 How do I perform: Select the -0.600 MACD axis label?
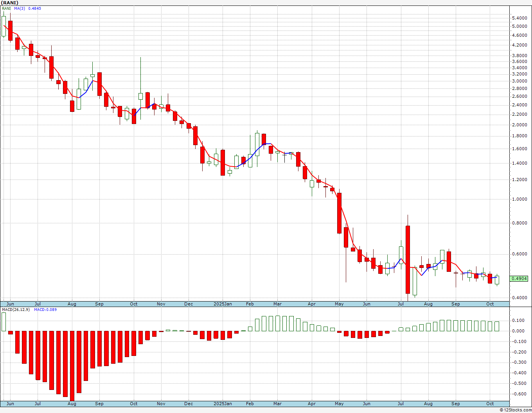[519, 394]
